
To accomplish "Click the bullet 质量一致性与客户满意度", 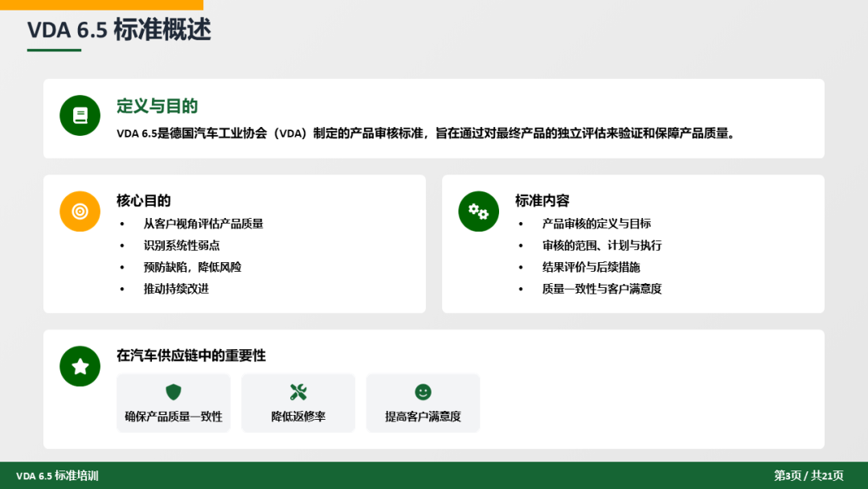I will [x=601, y=289].
